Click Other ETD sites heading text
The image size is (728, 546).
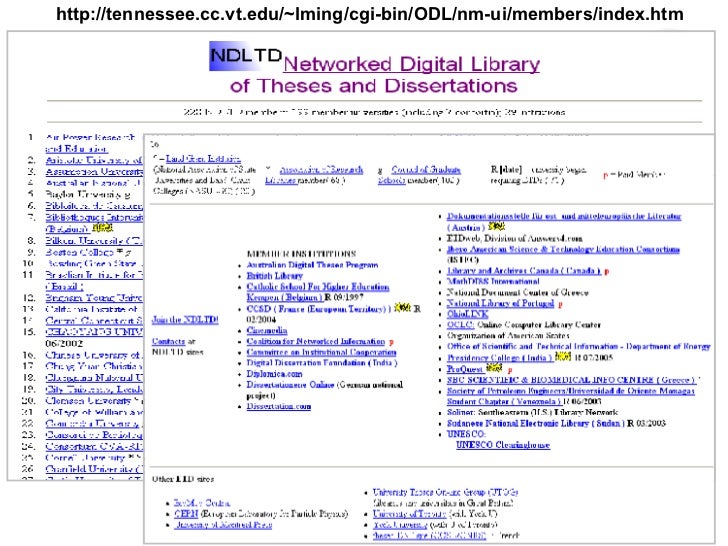tap(183, 479)
